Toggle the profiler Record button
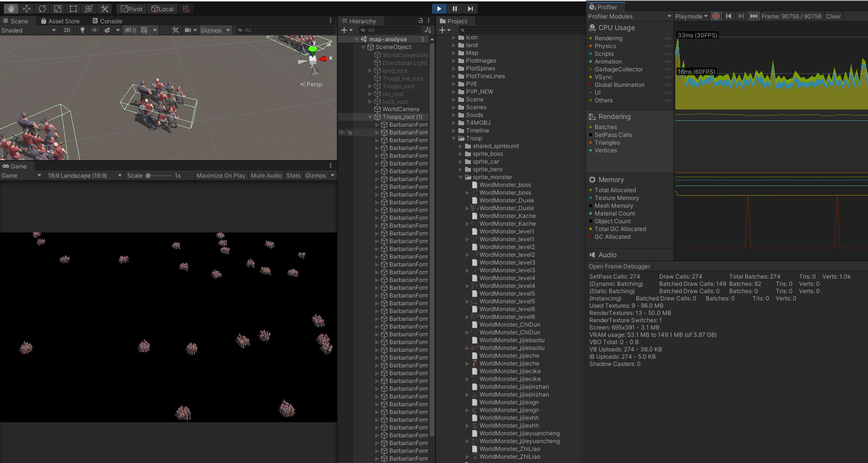This screenshot has height=463, width=868. [x=716, y=16]
